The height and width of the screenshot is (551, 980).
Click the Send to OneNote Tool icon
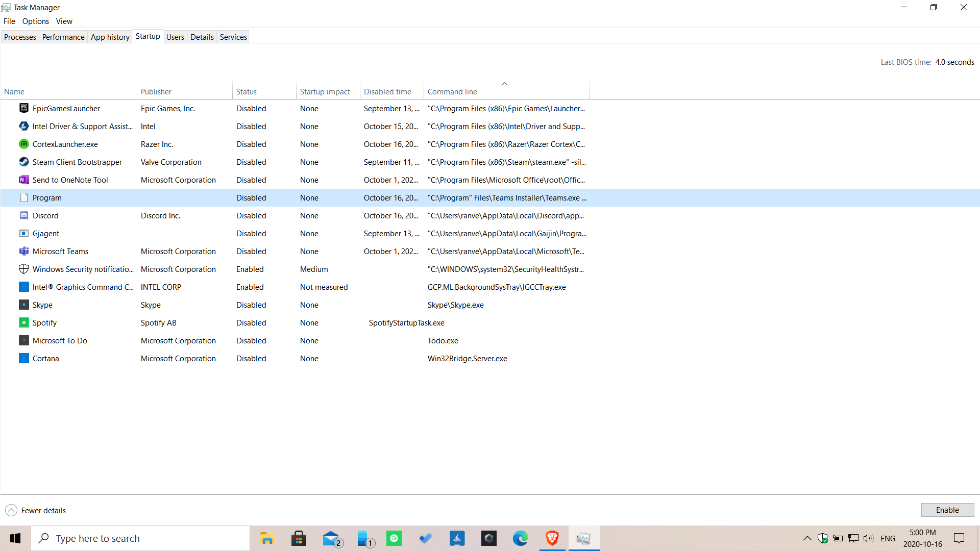[24, 180]
